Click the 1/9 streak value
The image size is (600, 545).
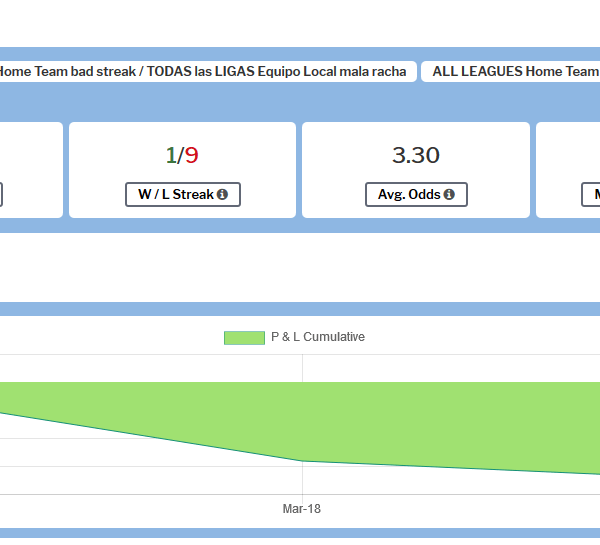[182, 155]
